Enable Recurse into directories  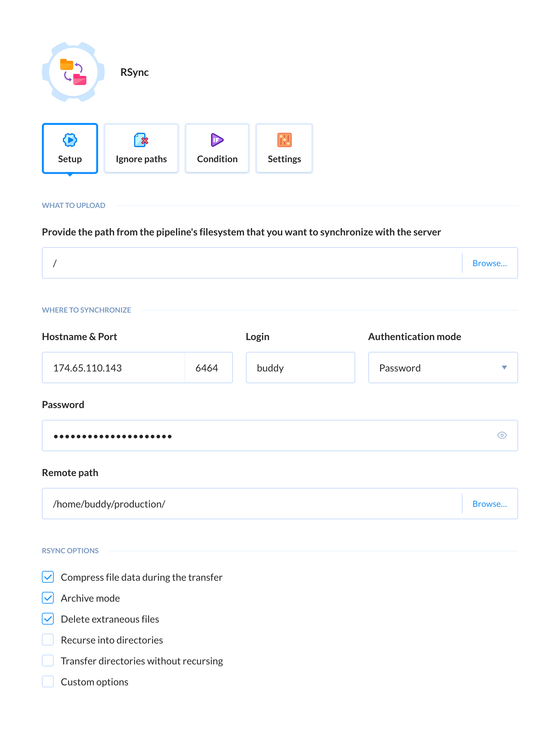48,640
